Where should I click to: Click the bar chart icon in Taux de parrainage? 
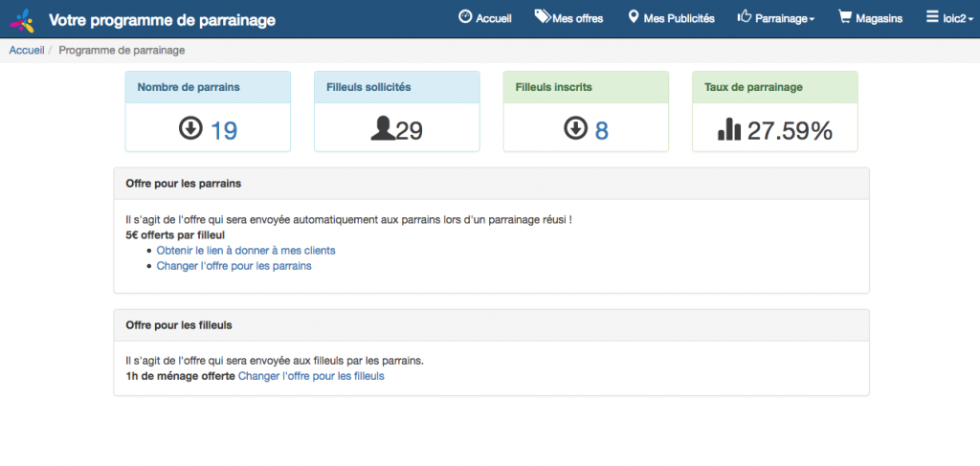(x=729, y=129)
